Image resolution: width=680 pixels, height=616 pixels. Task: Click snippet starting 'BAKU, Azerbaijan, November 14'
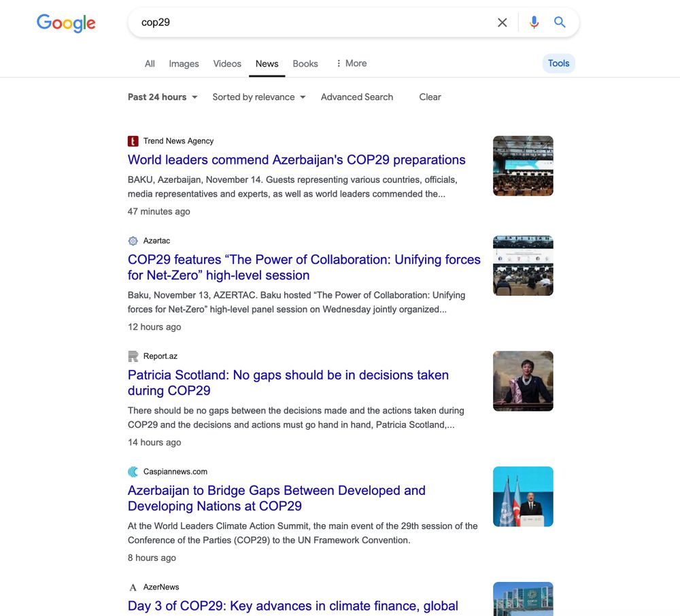[x=292, y=187]
